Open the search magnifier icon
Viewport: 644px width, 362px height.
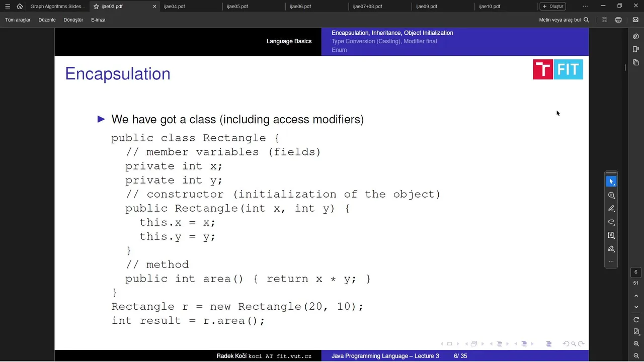pos(586,20)
